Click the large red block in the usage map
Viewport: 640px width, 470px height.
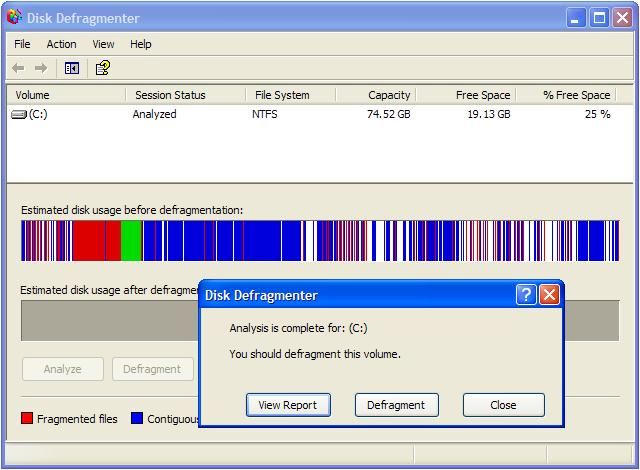[x=89, y=241]
